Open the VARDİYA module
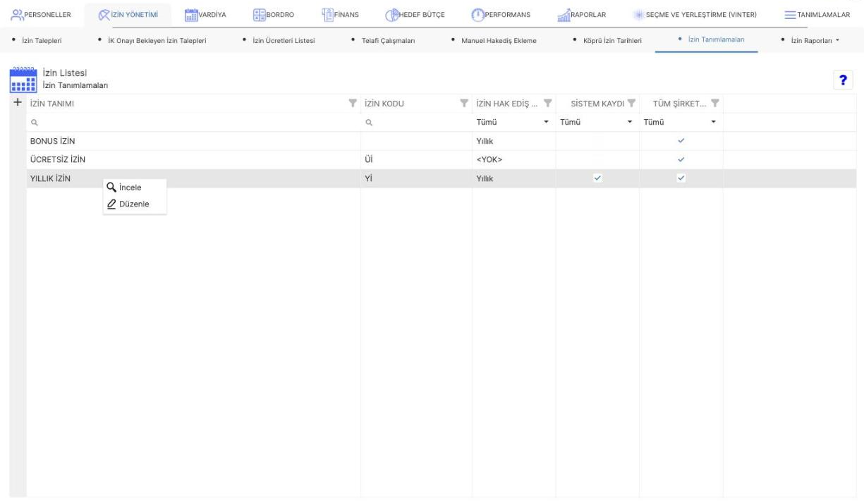Screen dimensions: 864x504 206,16
